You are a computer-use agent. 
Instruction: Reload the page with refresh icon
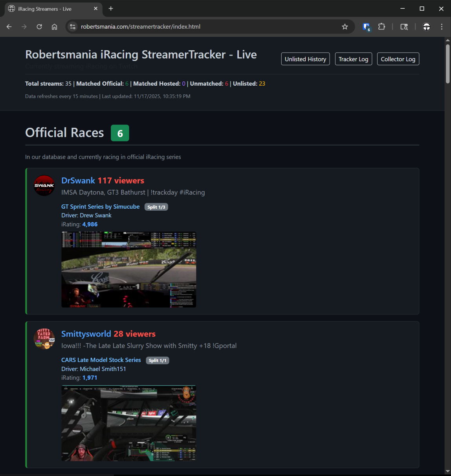39,27
